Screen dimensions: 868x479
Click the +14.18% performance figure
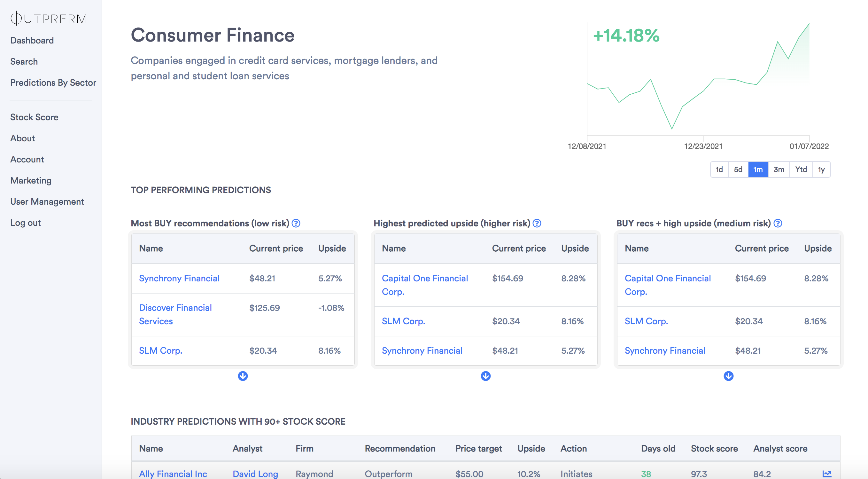point(626,36)
